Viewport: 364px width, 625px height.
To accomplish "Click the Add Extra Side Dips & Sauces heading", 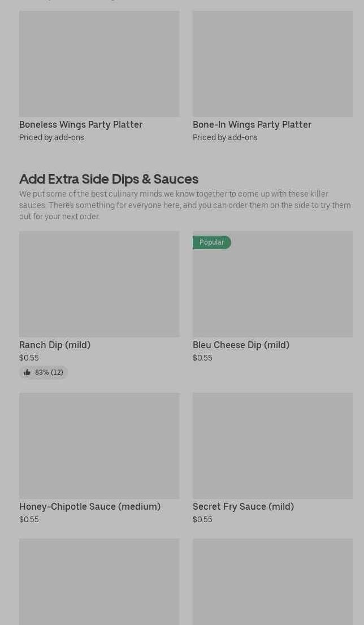I will click(x=109, y=179).
